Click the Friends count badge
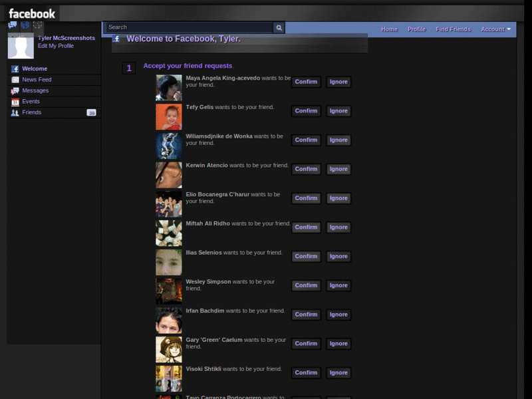Image resolution: width=532 pixels, height=399 pixels. [x=91, y=112]
